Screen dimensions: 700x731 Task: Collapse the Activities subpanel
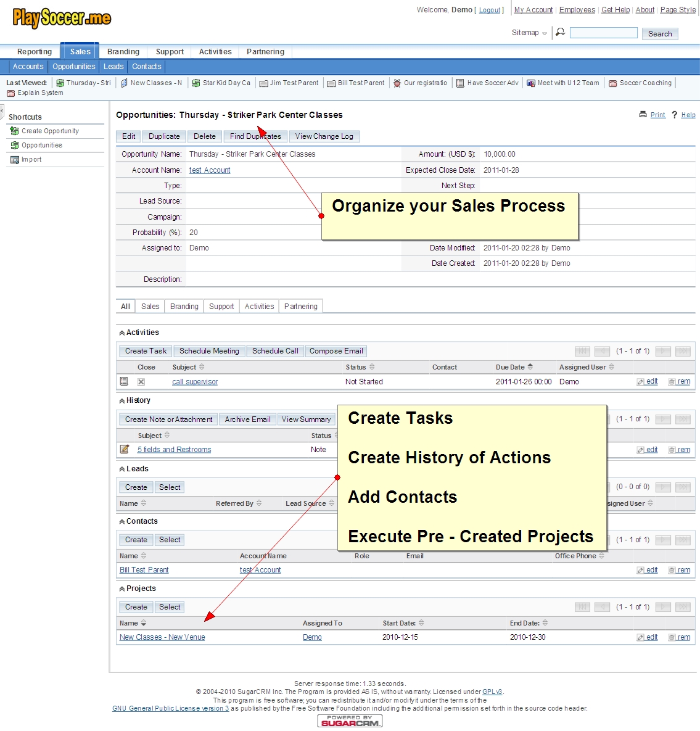[122, 333]
